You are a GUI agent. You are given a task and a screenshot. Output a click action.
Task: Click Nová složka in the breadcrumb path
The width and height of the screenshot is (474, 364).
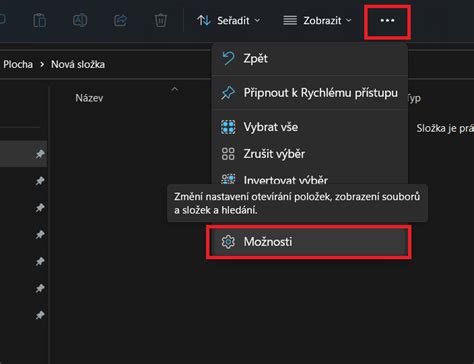point(78,64)
